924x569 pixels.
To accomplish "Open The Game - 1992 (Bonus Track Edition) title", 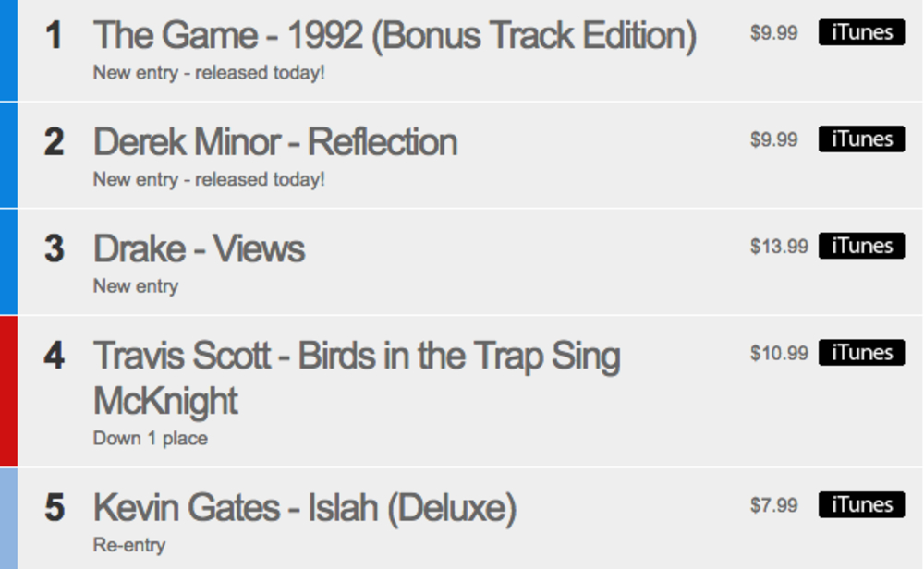I will pos(395,36).
